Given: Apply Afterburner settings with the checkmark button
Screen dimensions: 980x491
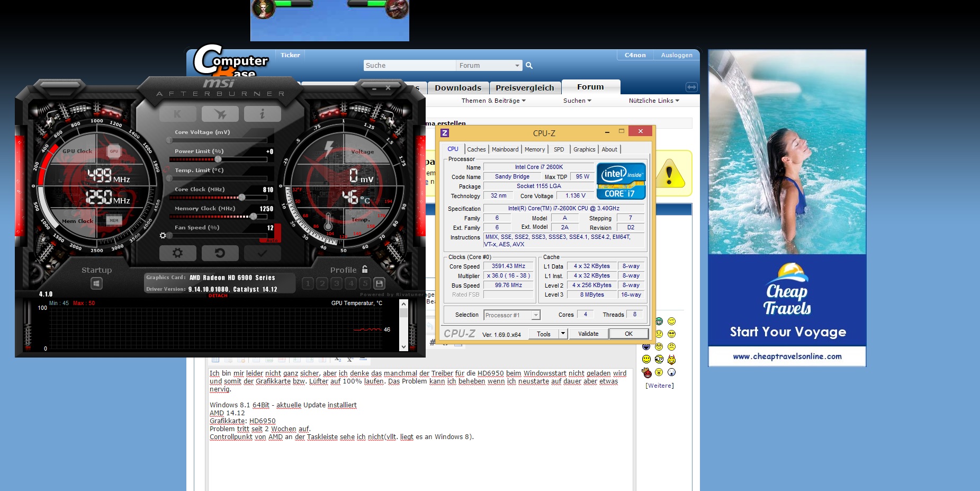Looking at the screenshot, I should [262, 253].
